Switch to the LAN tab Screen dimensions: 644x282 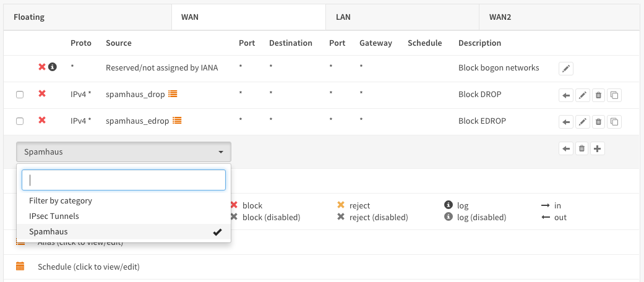tap(343, 17)
